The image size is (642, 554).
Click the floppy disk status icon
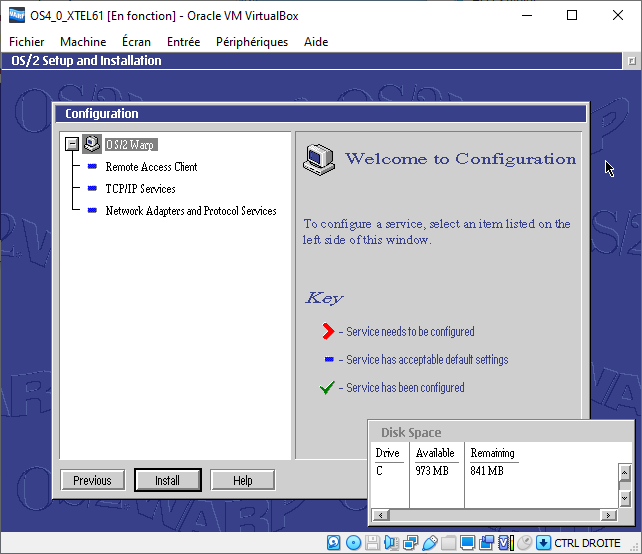pyautogui.click(x=372, y=543)
